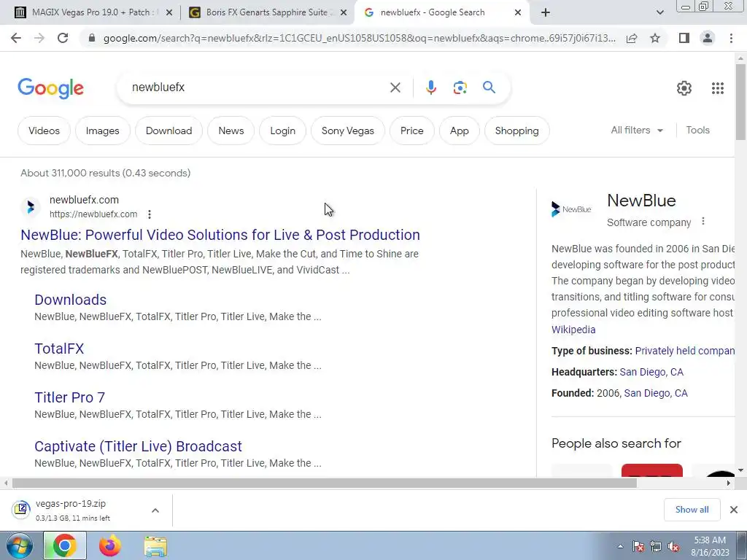The height and width of the screenshot is (560, 747).
Task: Open the Chrome profile avatar
Action: [708, 38]
